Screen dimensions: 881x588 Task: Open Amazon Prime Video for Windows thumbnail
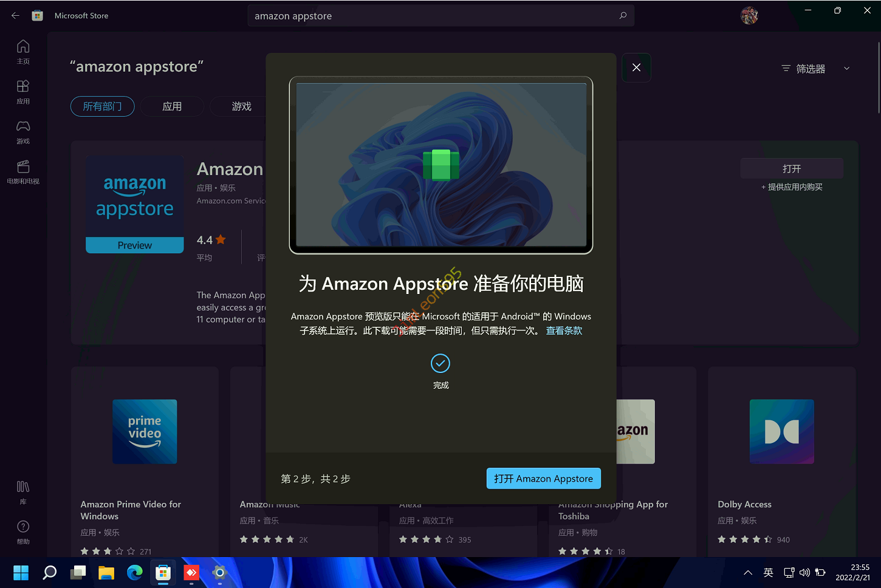coord(145,432)
